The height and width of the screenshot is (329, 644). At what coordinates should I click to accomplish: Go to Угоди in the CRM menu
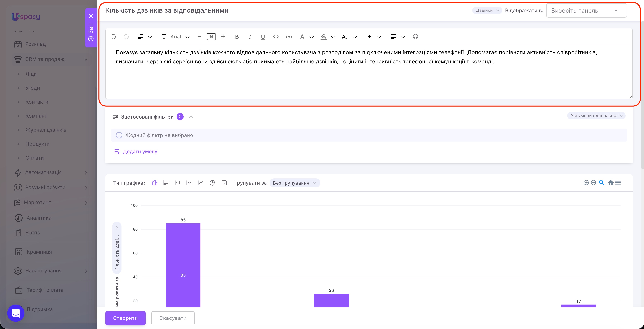pyautogui.click(x=33, y=88)
